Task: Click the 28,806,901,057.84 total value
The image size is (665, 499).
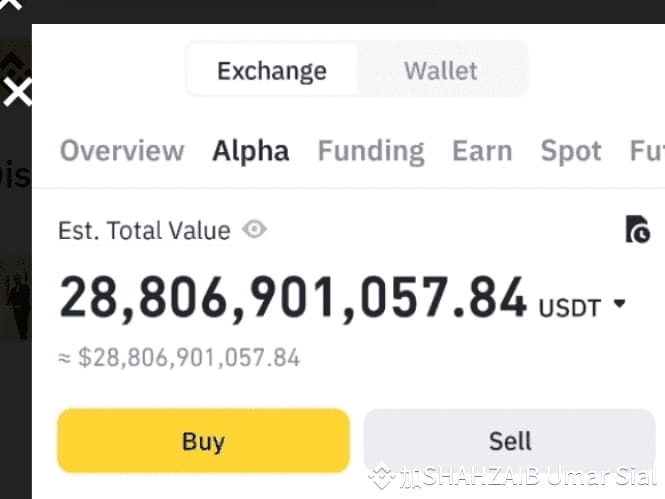Action: (x=293, y=298)
